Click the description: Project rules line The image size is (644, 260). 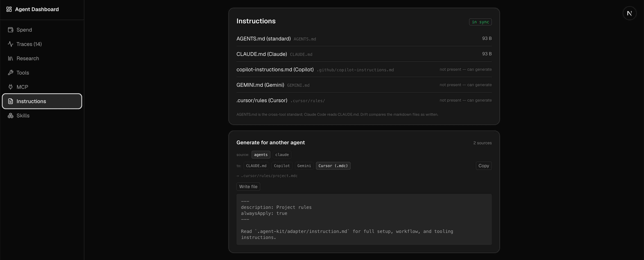pos(276,207)
